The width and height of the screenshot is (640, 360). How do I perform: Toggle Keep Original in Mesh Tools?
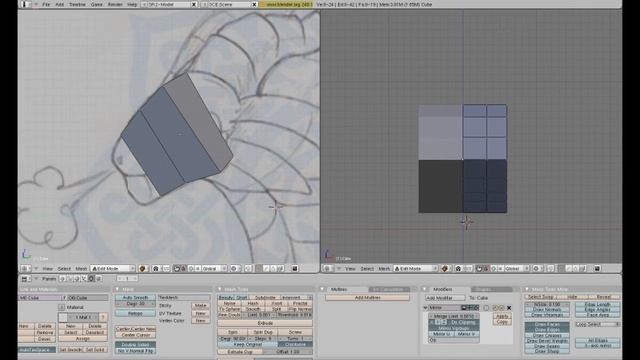coord(247,344)
